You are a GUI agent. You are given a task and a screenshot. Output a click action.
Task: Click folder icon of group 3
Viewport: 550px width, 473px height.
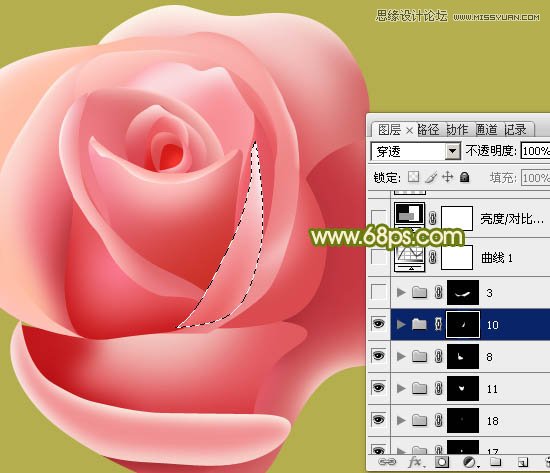419,292
